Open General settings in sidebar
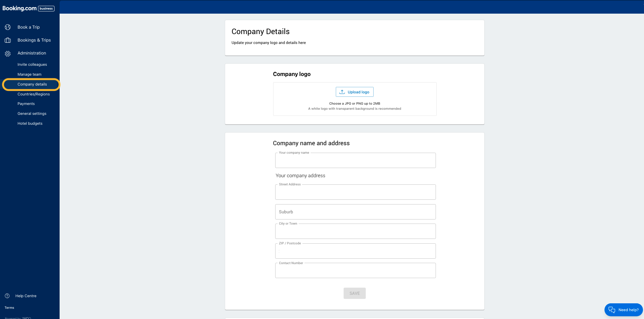 point(32,113)
